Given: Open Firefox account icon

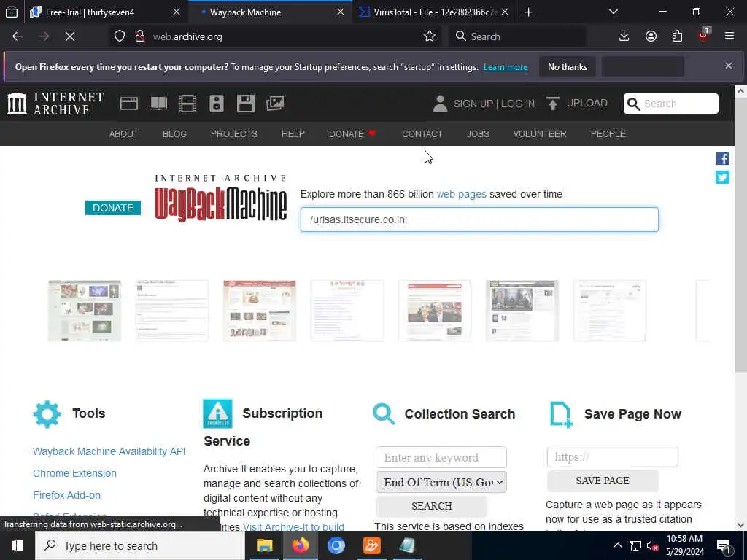Looking at the screenshot, I should (651, 36).
